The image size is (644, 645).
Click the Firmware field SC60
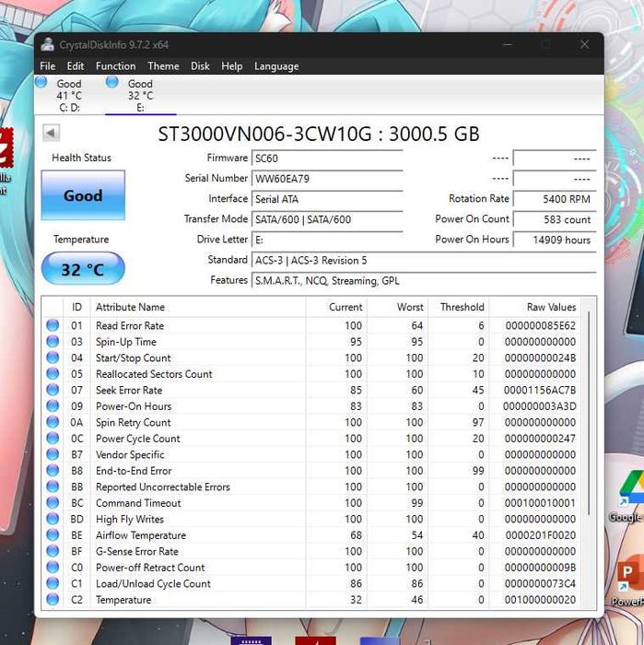point(327,158)
